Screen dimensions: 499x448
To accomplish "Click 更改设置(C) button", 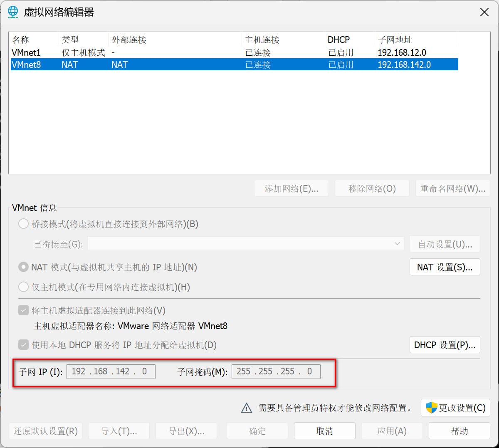I will (x=455, y=408).
